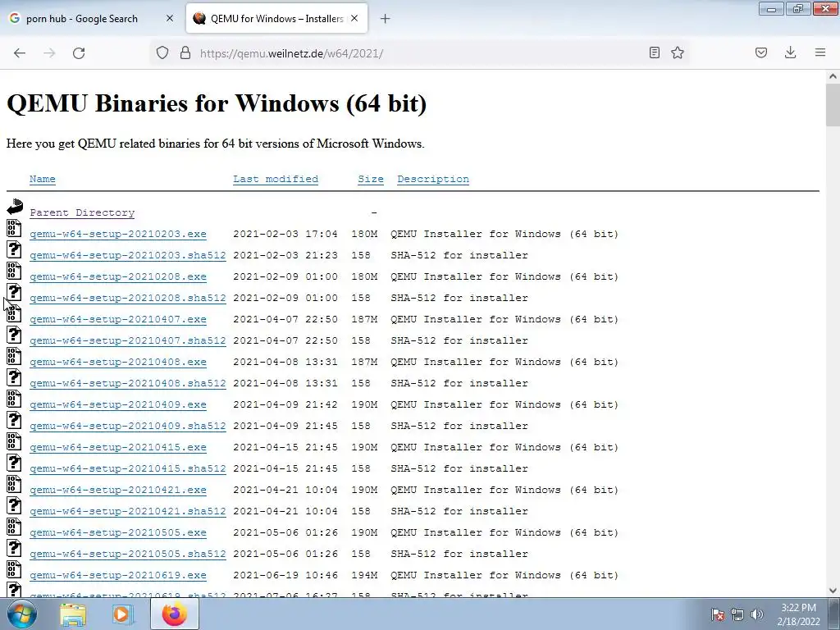Click the address bar URL field
Image resolution: width=840 pixels, height=630 pixels.
(x=418, y=53)
